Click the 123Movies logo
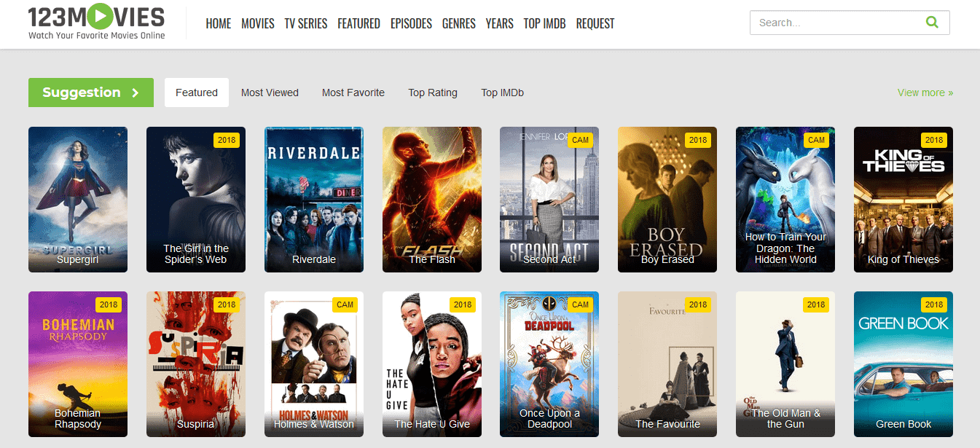Image resolution: width=980 pixels, height=448 pixels. tap(96, 23)
